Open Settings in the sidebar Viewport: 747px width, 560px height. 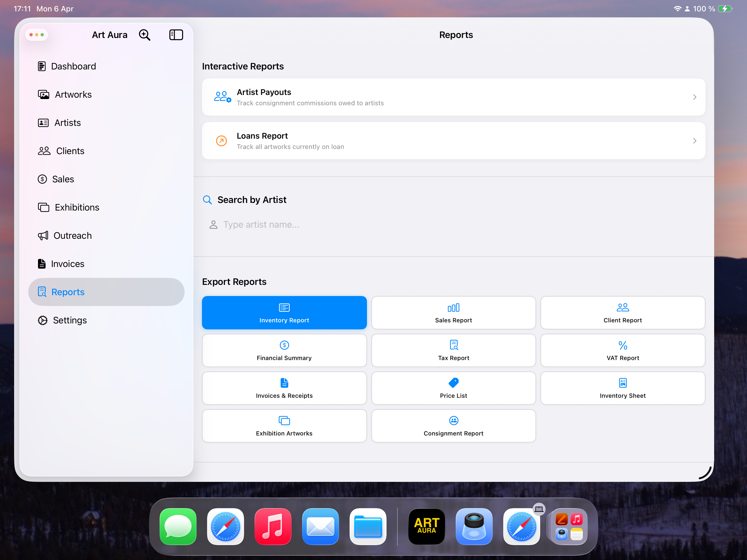[106, 320]
